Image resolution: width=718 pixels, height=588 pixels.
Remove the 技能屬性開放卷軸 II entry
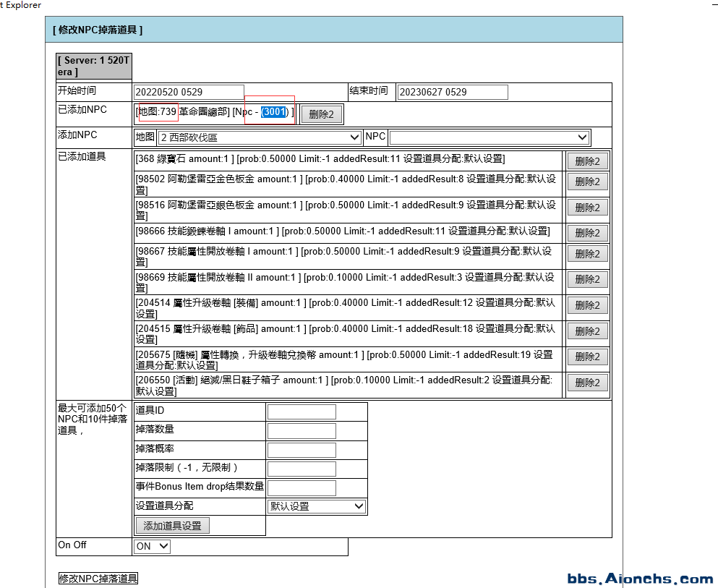pos(588,279)
